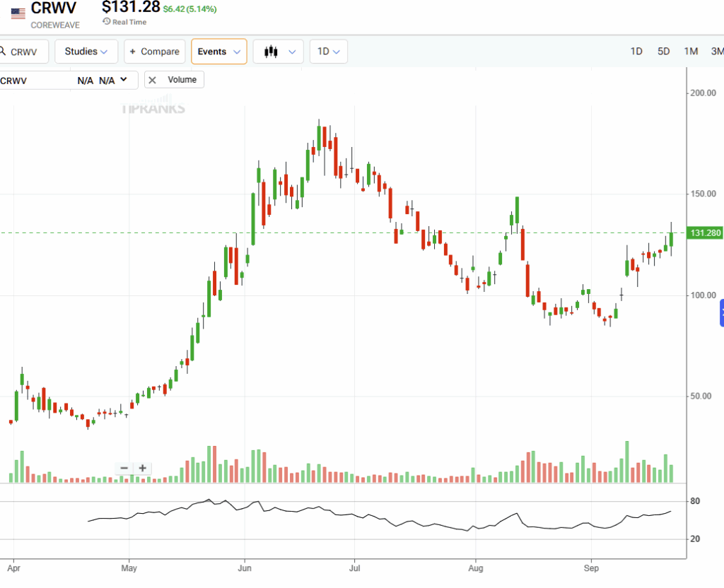Click the Jul date axis label
This screenshot has width=724, height=588.
click(355, 568)
